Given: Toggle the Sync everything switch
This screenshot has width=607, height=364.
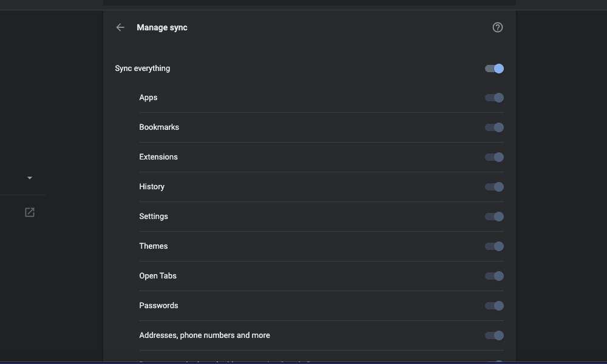Looking at the screenshot, I should tap(494, 69).
